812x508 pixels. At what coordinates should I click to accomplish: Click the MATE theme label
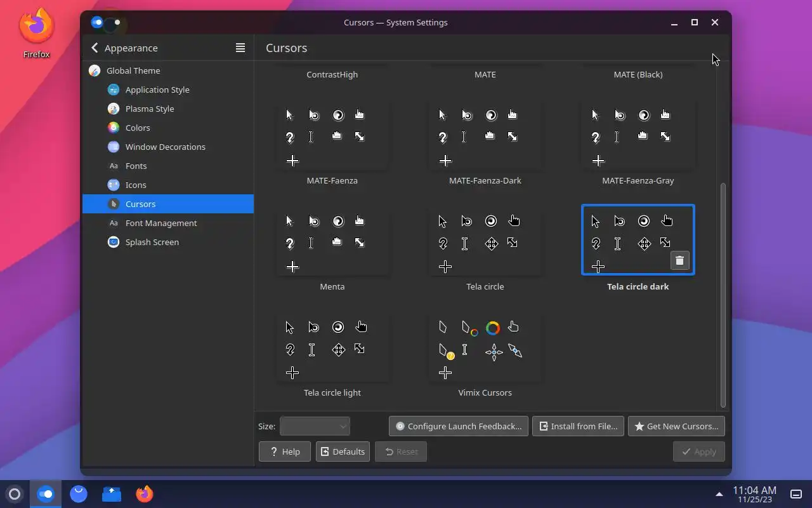tap(485, 74)
